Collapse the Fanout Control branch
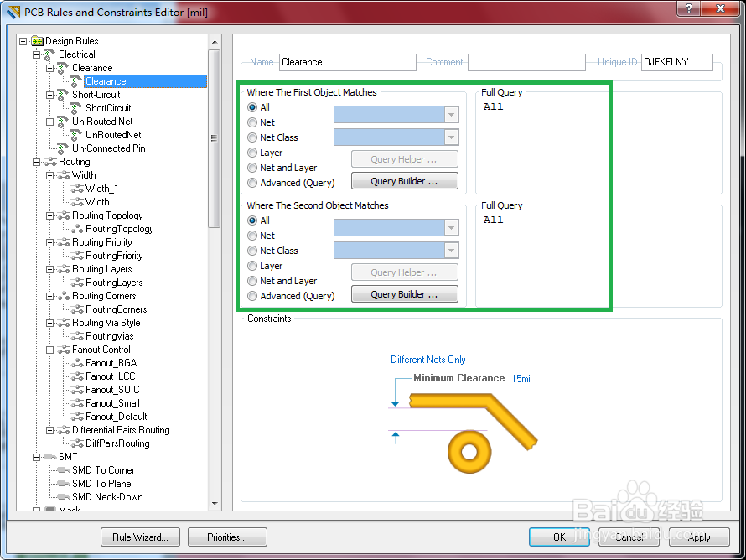Screen dimensions: 746x560 [49, 350]
